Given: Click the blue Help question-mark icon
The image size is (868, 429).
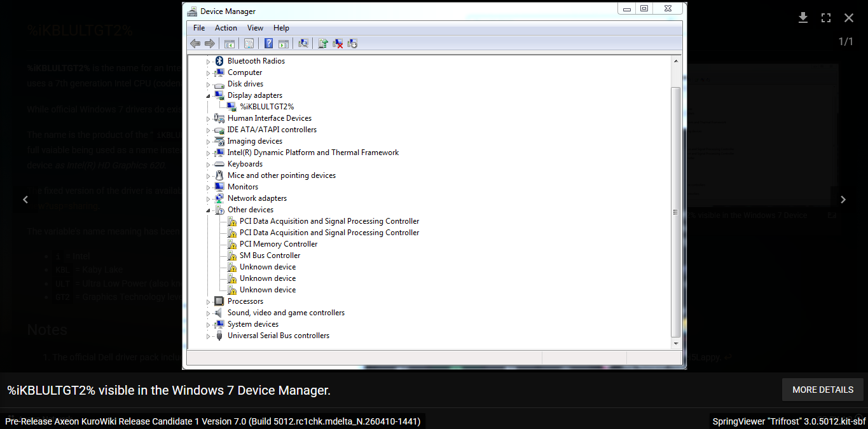Looking at the screenshot, I should [269, 43].
